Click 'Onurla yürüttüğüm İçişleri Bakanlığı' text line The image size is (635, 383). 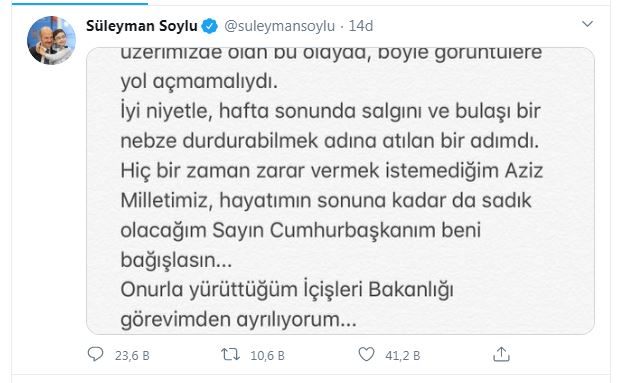point(287,290)
